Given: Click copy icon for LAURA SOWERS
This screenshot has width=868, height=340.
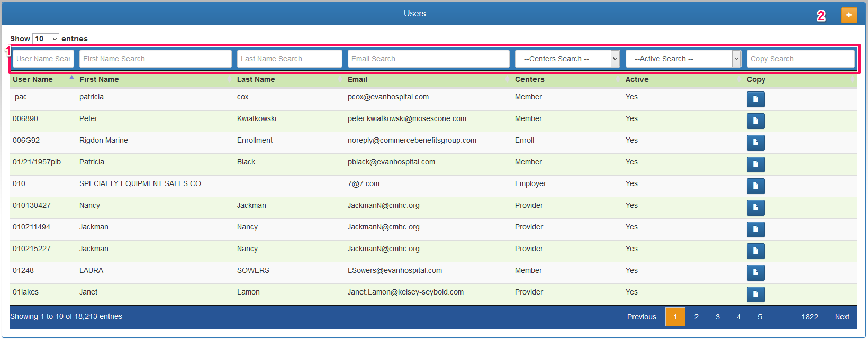Looking at the screenshot, I should click(755, 273).
